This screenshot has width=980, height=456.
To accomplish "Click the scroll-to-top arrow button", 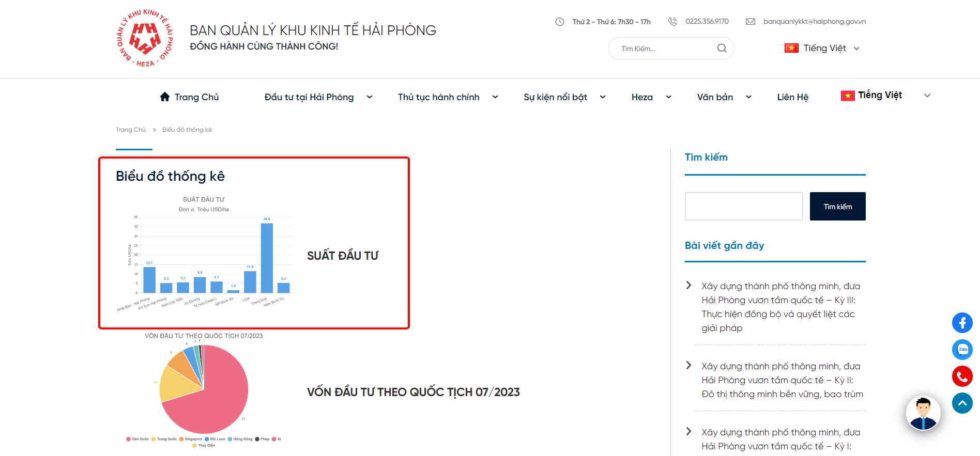I will [x=962, y=403].
